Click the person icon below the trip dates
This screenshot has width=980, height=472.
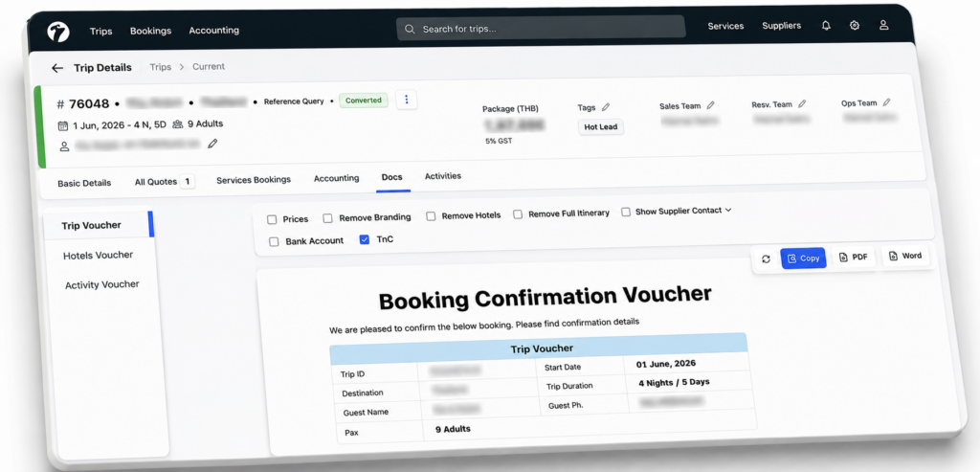point(64,146)
